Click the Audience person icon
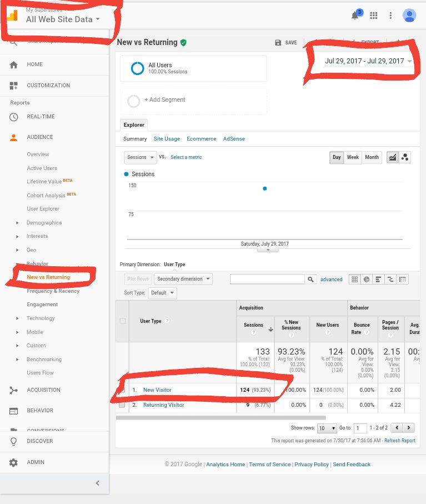Image resolution: width=426 pixels, height=504 pixels. coord(13,138)
